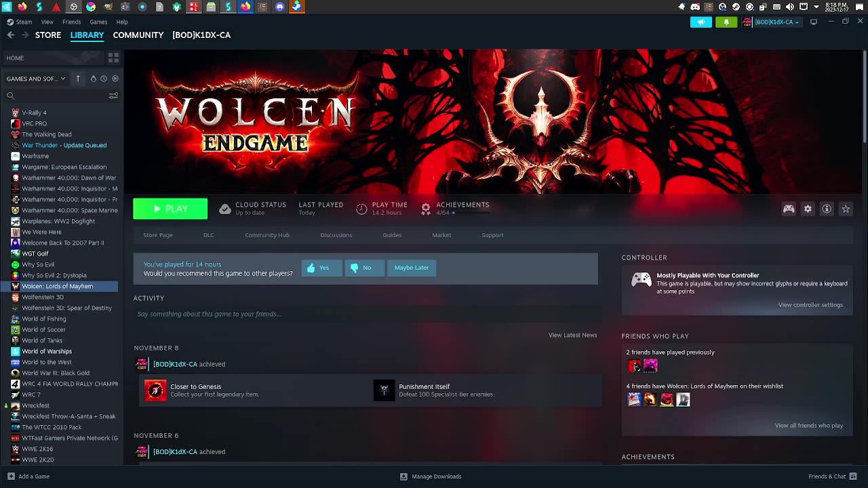
Task: Filter by SteamOS Linux penguin icon
Action: (x=94, y=79)
